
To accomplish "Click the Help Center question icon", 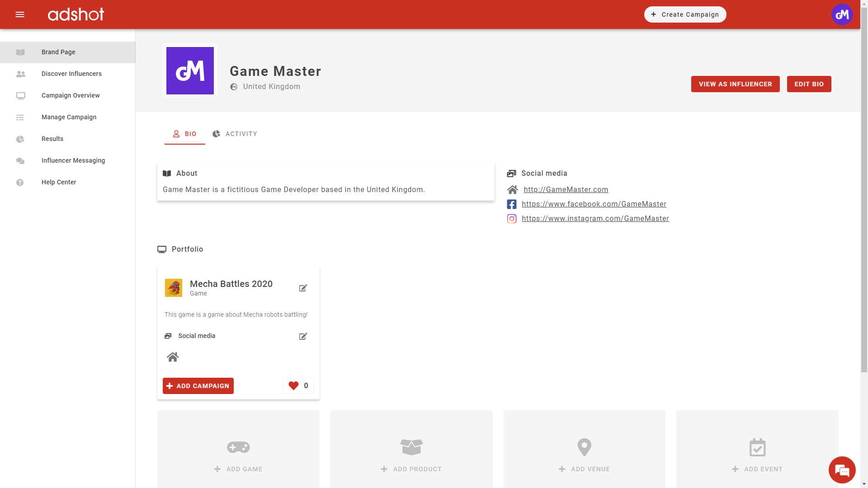I will point(20,183).
